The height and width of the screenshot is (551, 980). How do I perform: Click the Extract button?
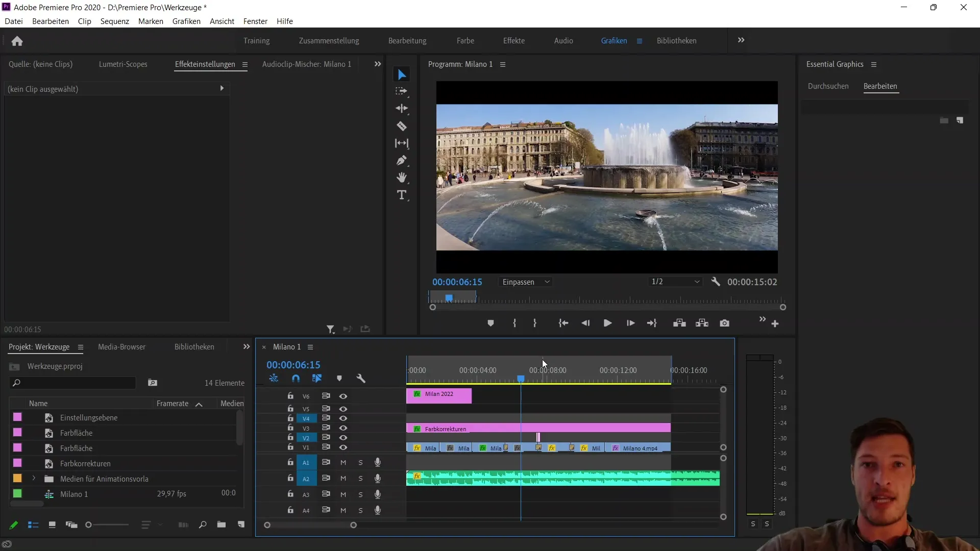[702, 323]
